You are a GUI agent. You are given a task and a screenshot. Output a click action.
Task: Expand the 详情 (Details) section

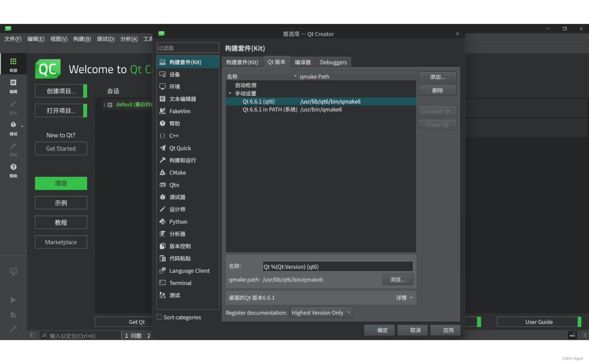point(404,298)
